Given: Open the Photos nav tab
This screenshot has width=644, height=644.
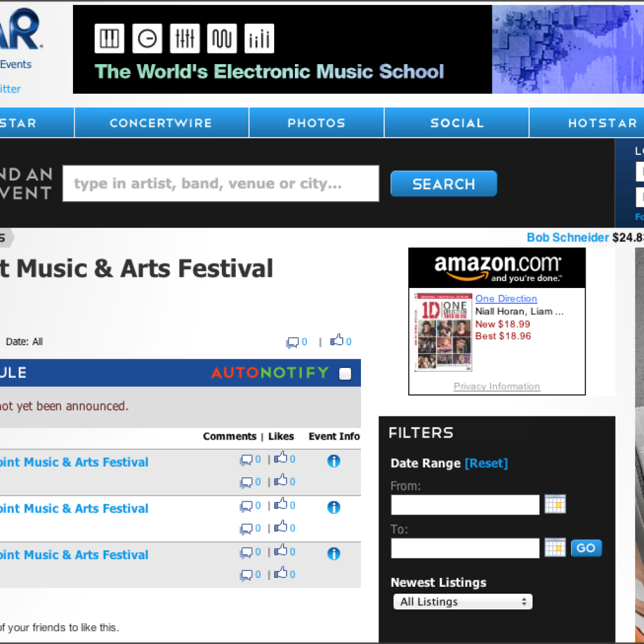Looking at the screenshot, I should point(316,123).
